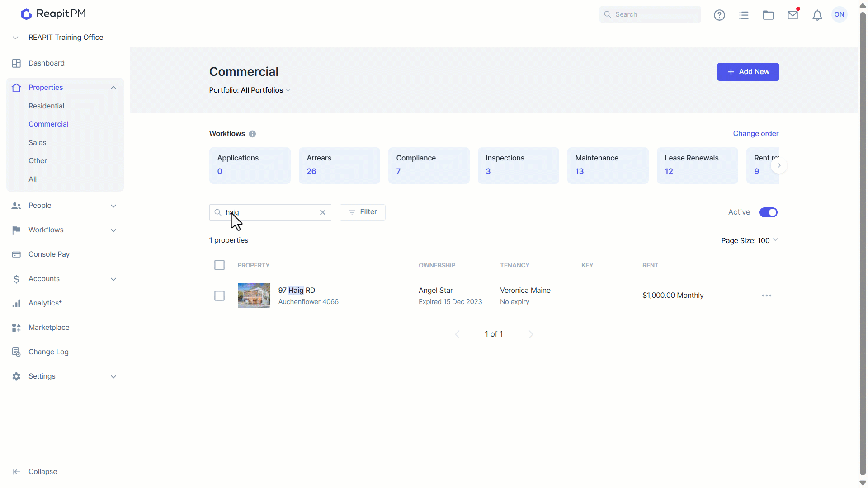Open the Page Size 100 dropdown
Image resolution: width=868 pixels, height=488 pixels.
pyautogui.click(x=749, y=240)
